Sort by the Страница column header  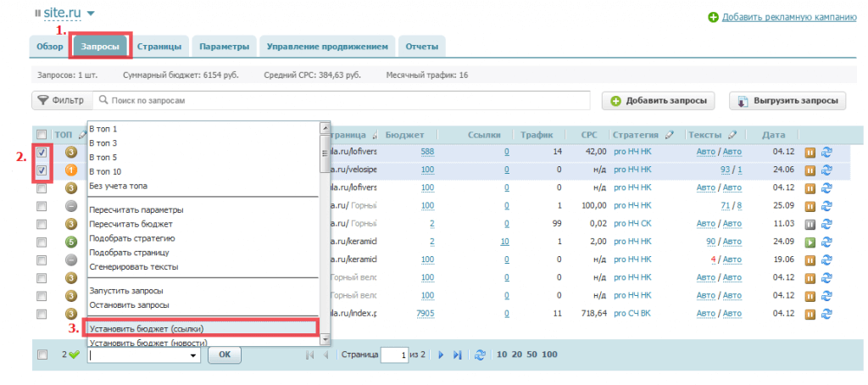pos(348,135)
